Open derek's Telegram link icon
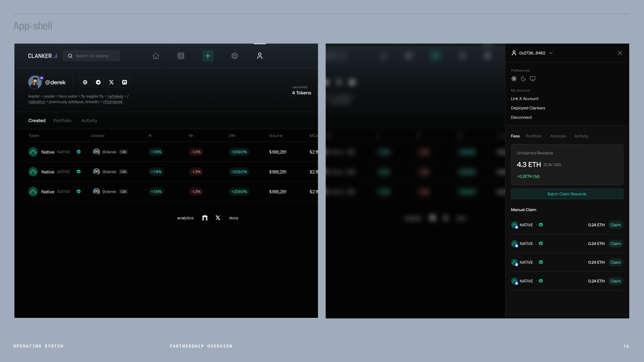 tap(98, 82)
